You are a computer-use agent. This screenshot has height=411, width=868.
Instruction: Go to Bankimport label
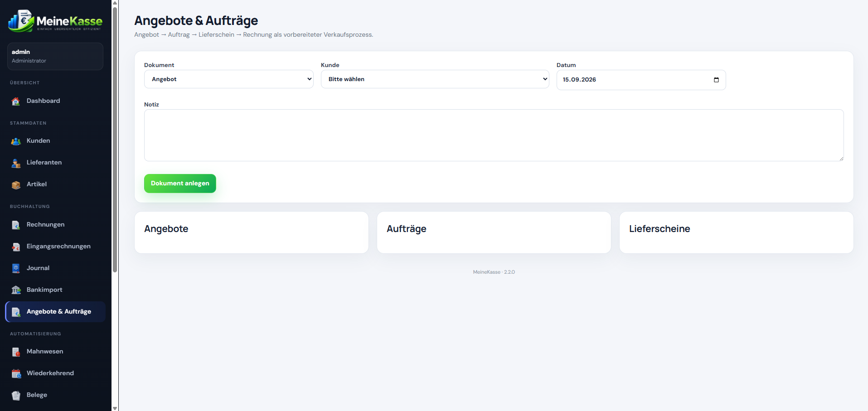[44, 290]
